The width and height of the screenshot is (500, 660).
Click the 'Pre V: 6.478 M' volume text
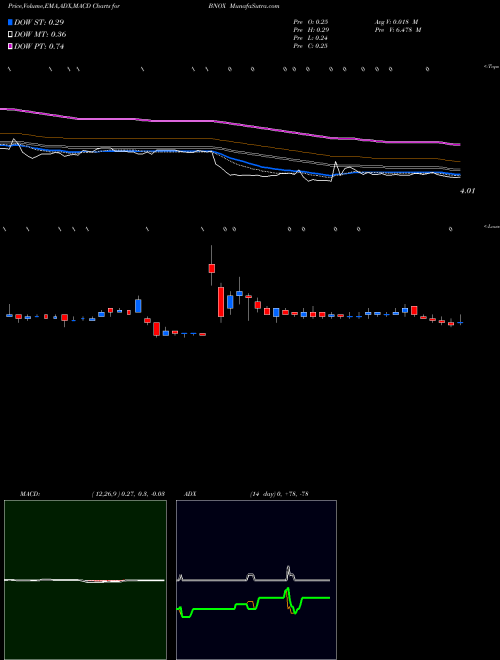tap(397, 30)
